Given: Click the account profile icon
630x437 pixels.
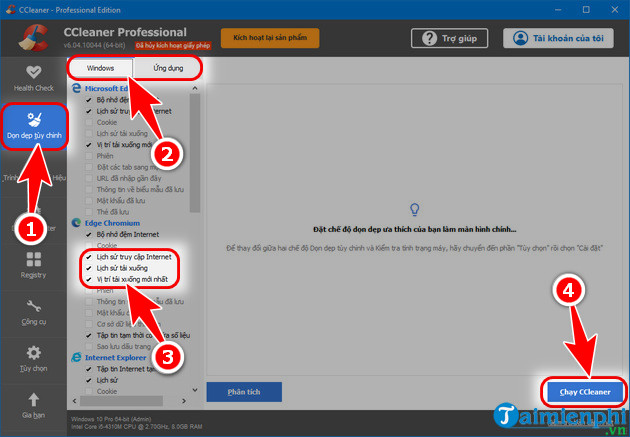Looking at the screenshot, I should (x=520, y=38).
